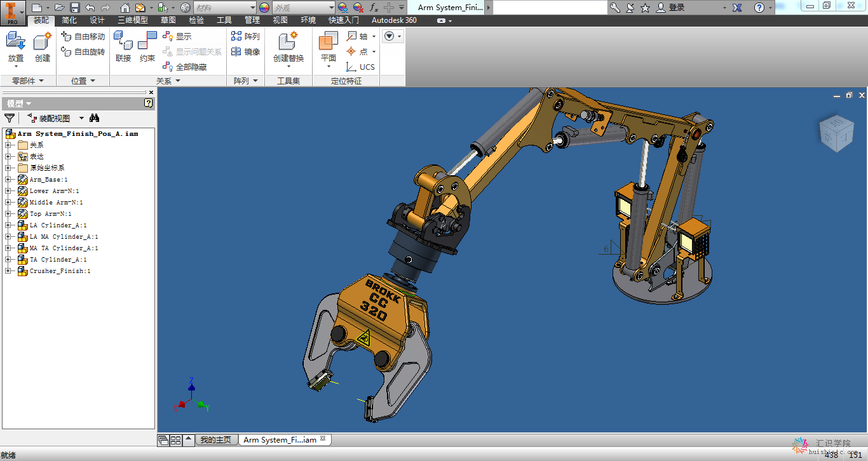Image resolution: width=868 pixels, height=461 pixels.
Task: Open the Autodesk 360 ribbon tab
Action: click(394, 20)
